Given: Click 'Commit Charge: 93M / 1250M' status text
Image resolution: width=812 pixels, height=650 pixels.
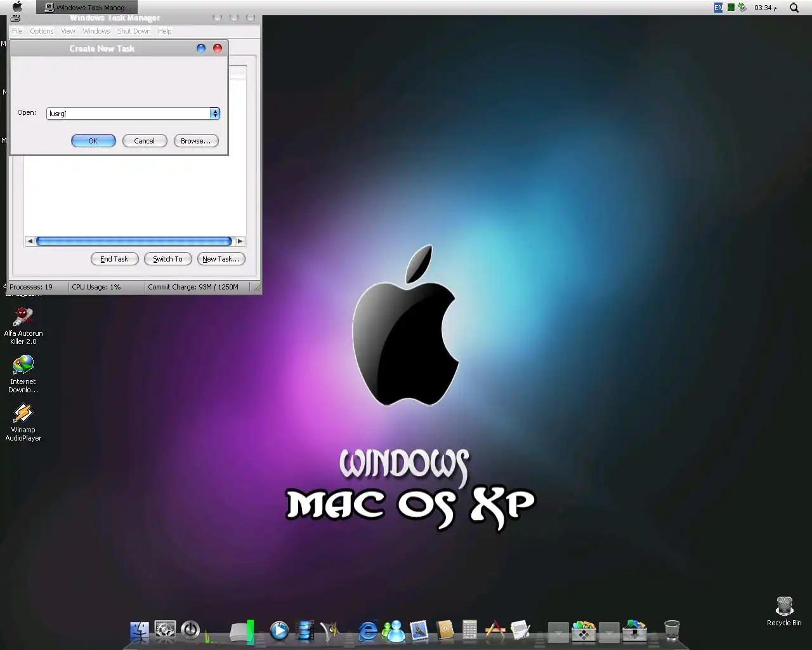Looking at the screenshot, I should pos(193,287).
